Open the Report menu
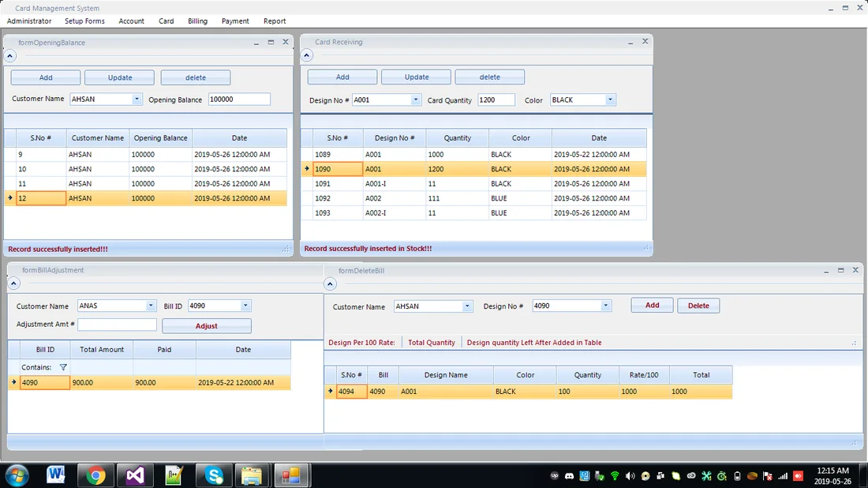The height and width of the screenshot is (488, 868). coord(275,21)
